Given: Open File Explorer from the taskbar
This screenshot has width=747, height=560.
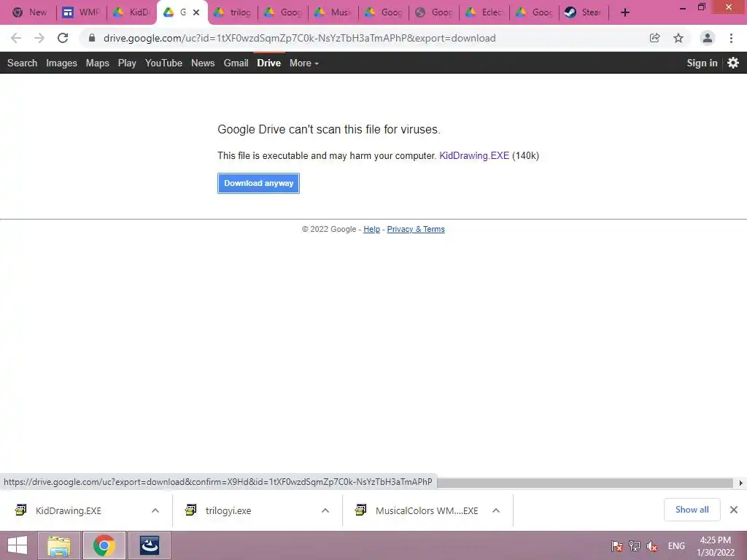Looking at the screenshot, I should tap(59, 545).
